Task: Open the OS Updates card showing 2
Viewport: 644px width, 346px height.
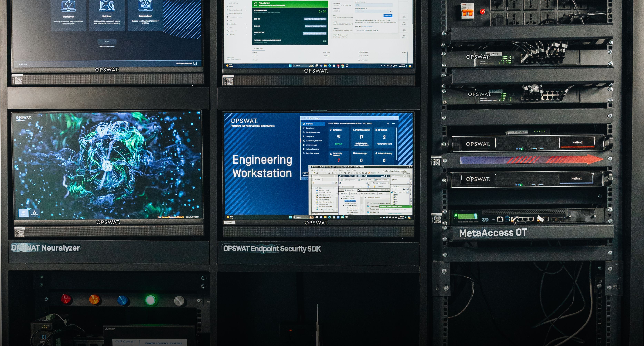Action: coord(384,138)
